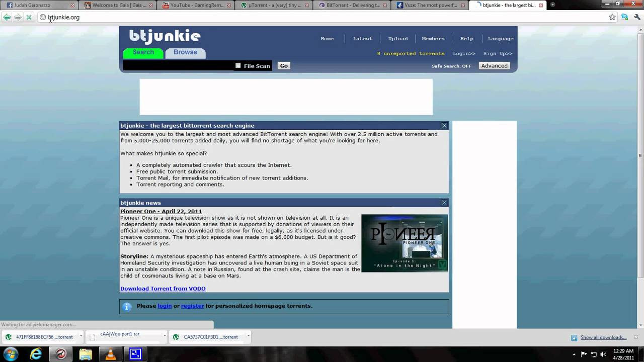
Task: Close the Welcome to Gaia tab
Action: pos(150,5)
